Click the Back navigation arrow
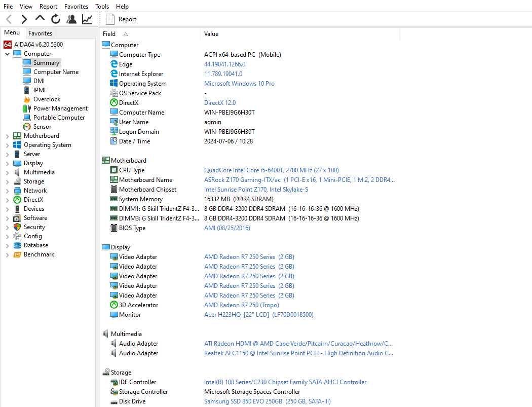532x407 pixels. (9, 19)
